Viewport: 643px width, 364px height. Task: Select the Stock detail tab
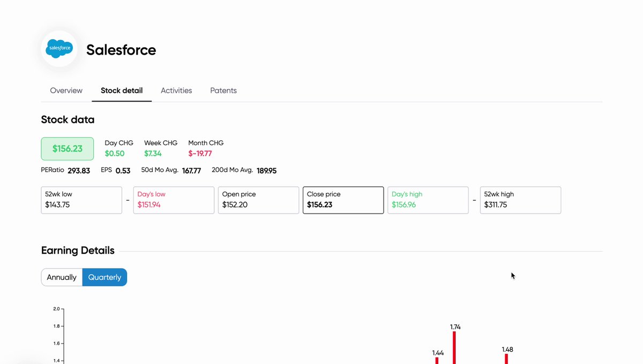click(122, 90)
